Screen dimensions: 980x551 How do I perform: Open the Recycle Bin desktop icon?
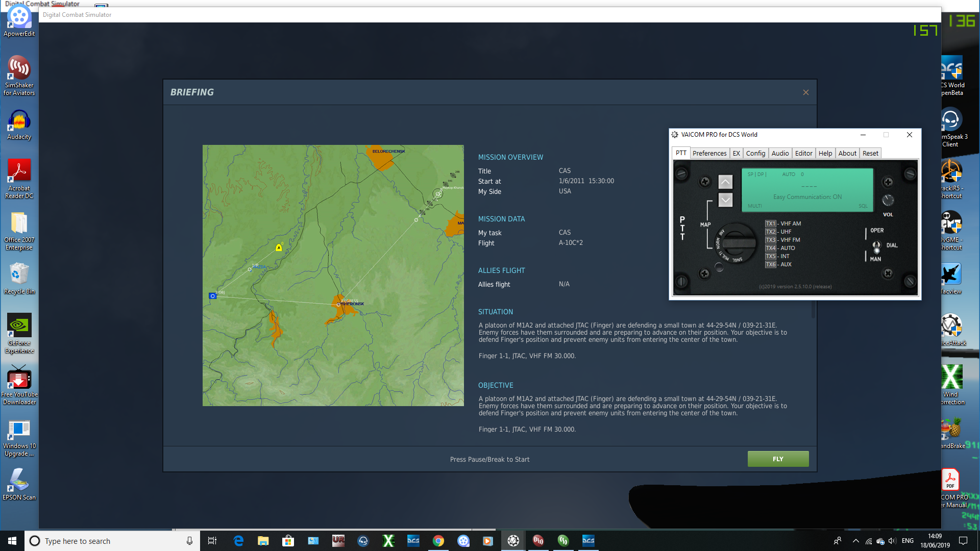point(19,279)
